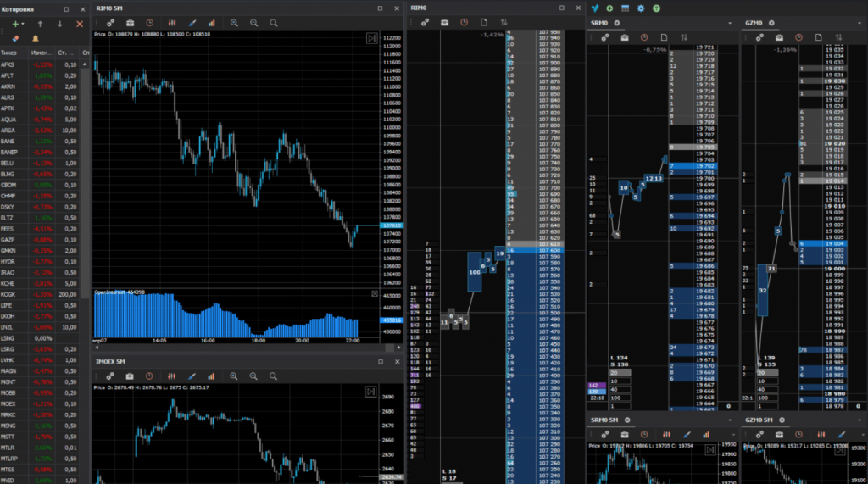Click the eraser icon in Котировки panel
Viewport: 868px width, 484px height.
coord(14,39)
